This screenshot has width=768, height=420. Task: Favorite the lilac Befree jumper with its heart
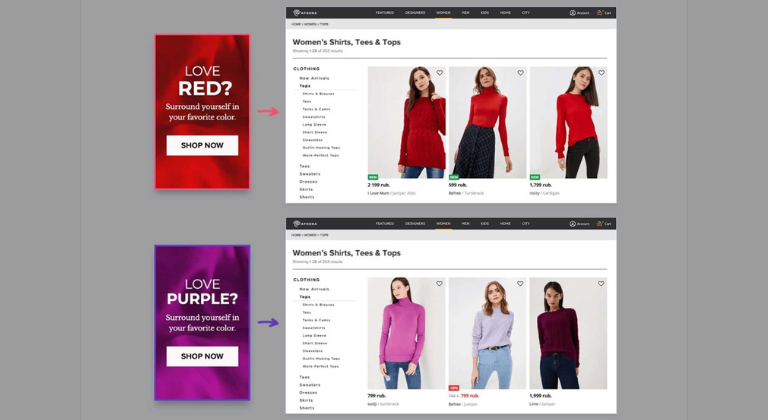520,284
